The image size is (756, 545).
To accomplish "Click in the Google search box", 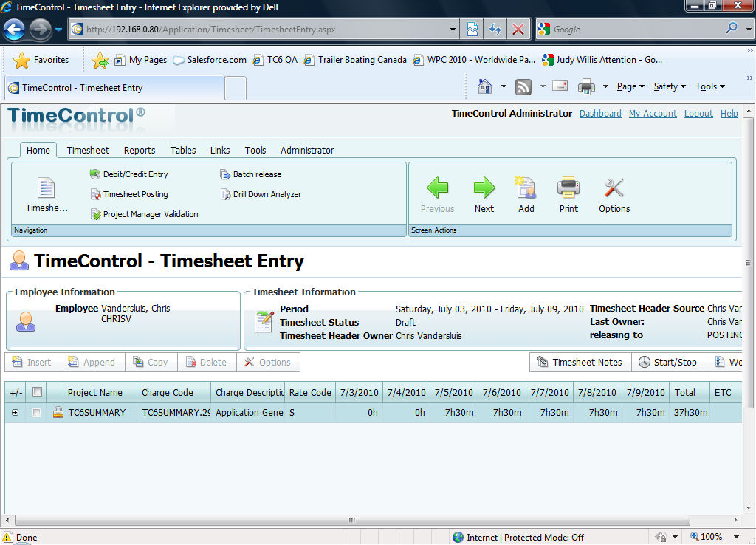I will coord(636,30).
